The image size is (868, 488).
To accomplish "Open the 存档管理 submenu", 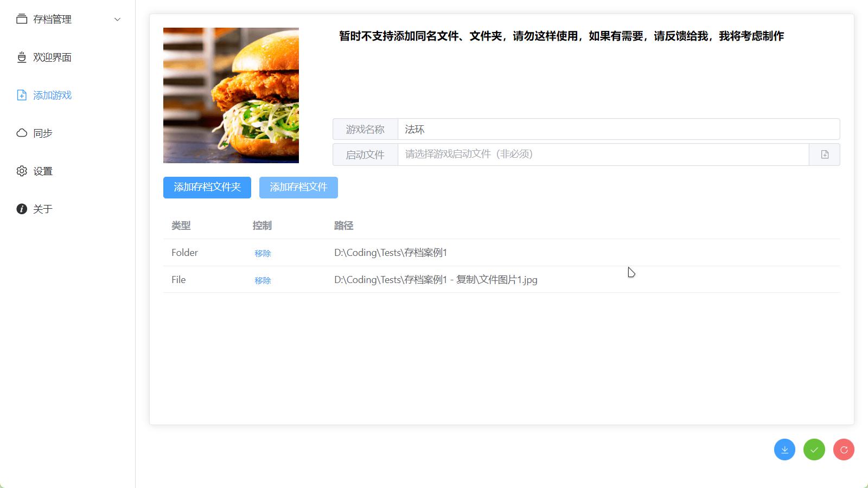I will pos(52,20).
